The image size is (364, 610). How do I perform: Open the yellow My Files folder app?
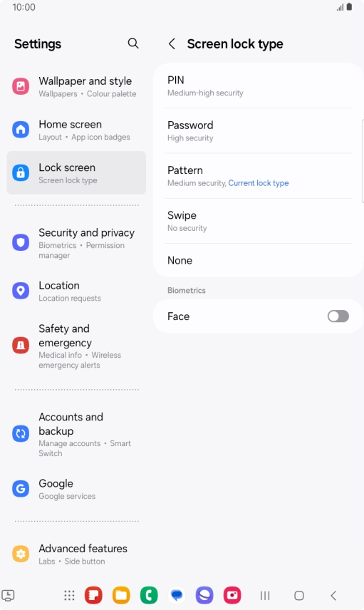121,595
